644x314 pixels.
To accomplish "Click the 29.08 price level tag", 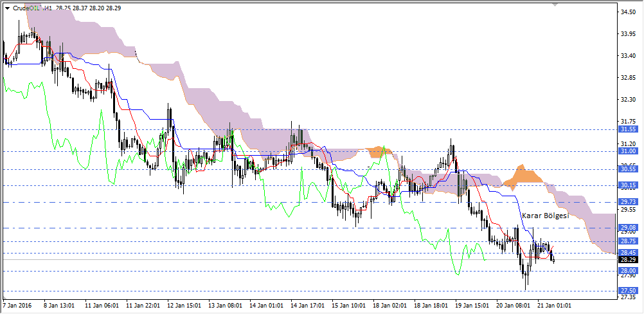I will 627,228.
